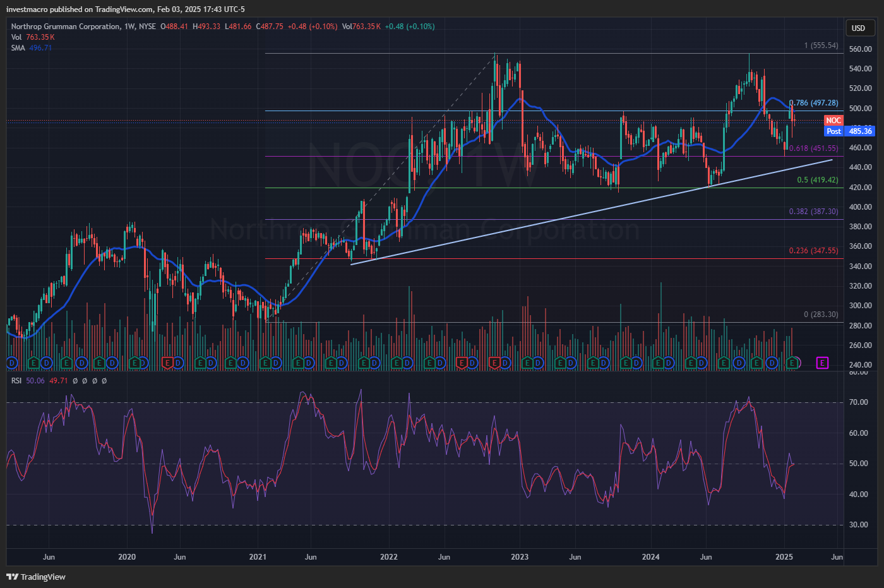Select the 0.382 (387.30) Fibonacci label
The width and height of the screenshot is (884, 588).
pos(814,212)
